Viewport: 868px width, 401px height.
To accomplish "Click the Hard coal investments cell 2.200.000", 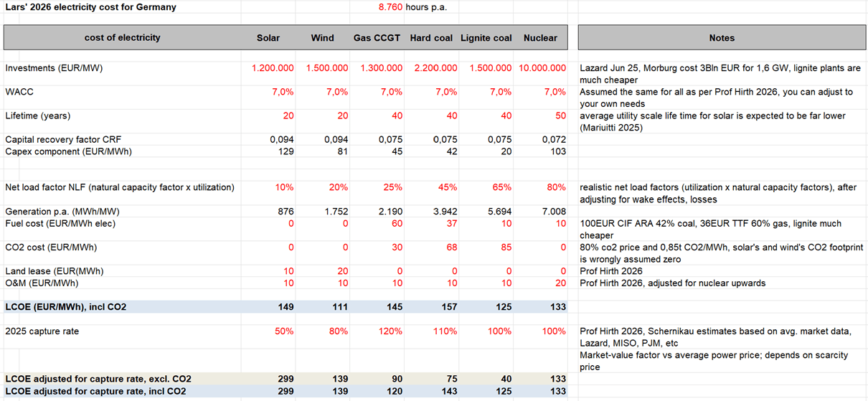I will (435, 68).
